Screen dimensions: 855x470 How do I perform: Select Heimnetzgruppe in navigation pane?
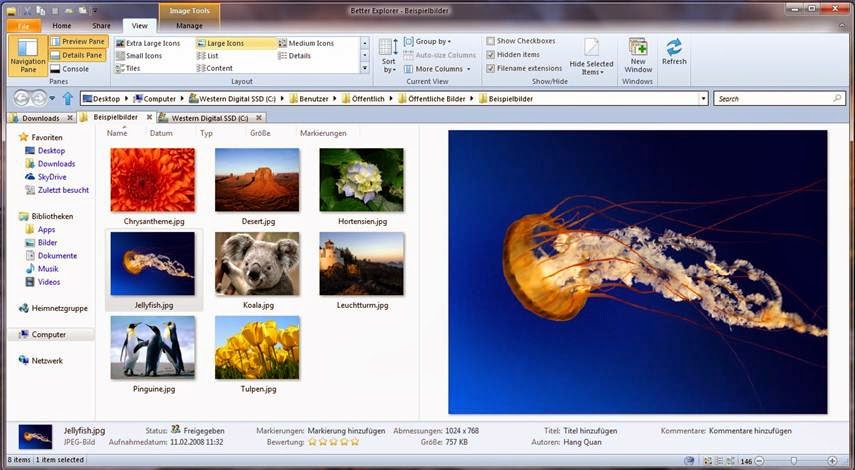coord(59,308)
